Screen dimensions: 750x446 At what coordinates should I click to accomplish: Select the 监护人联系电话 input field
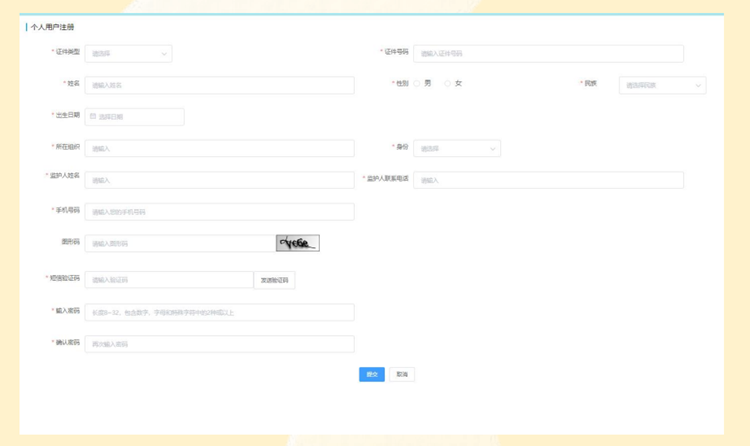548,181
